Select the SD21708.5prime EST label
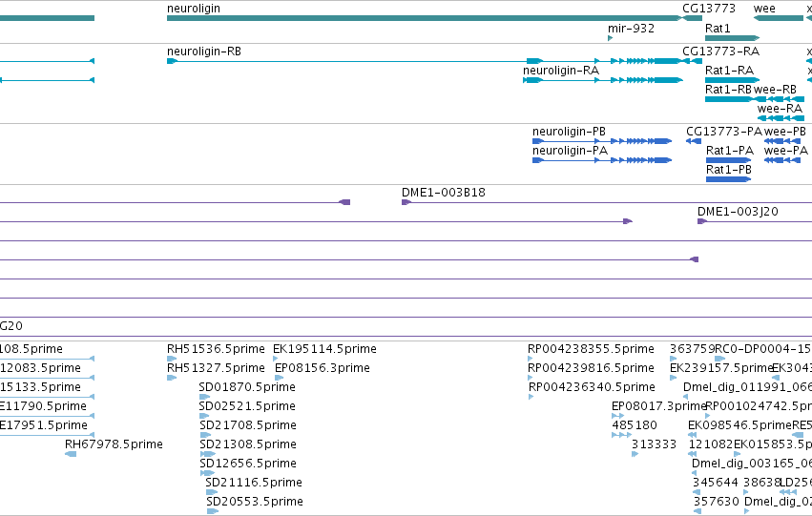The height and width of the screenshot is (516, 812). point(248,425)
